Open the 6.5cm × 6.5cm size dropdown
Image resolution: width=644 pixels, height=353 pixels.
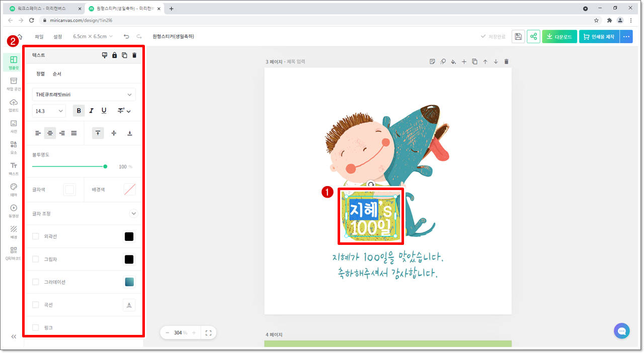(93, 36)
